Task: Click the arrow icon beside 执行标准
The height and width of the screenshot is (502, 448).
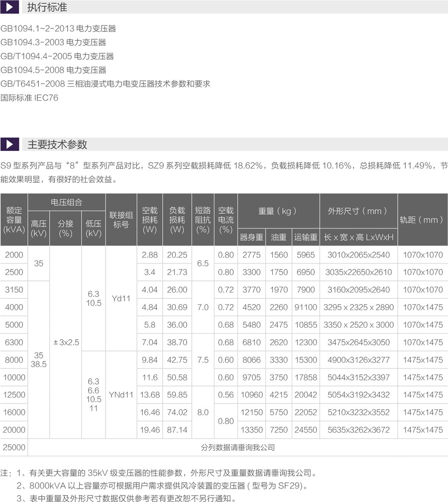Action: (9, 7)
